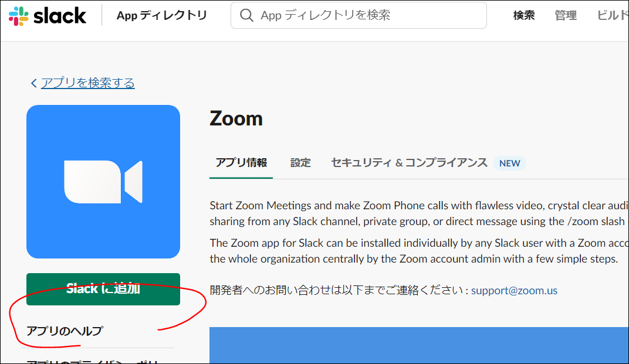Open the セキュリティ & コンプライアンス tab
Viewport: 629px width, 364px height.
[409, 163]
